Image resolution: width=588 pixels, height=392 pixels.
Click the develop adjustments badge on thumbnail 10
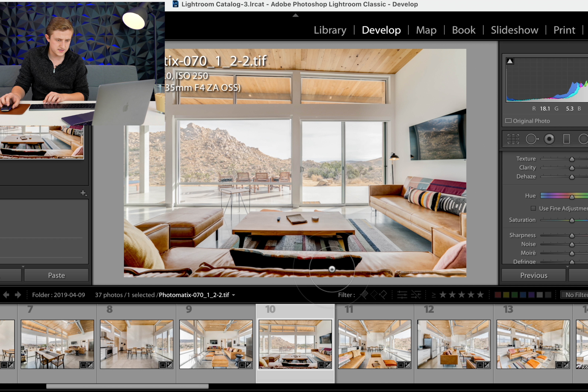tap(328, 365)
